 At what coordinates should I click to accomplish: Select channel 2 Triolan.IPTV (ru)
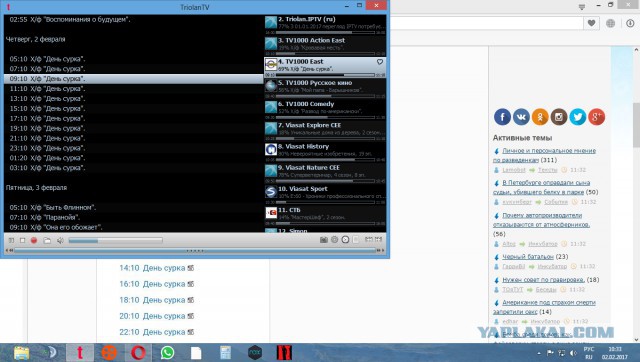[325, 25]
